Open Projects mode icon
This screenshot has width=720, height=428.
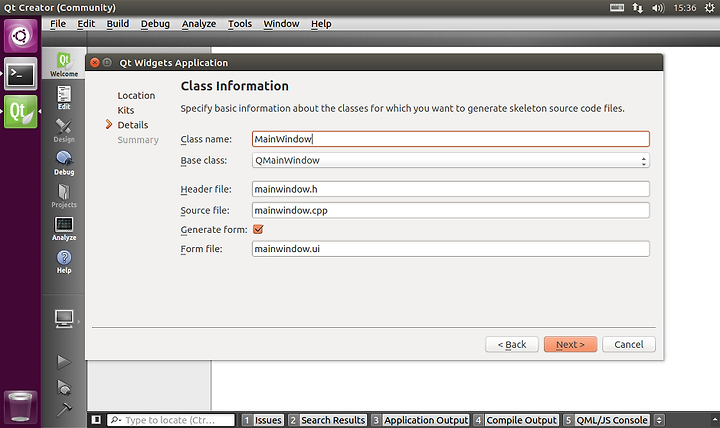click(x=64, y=196)
